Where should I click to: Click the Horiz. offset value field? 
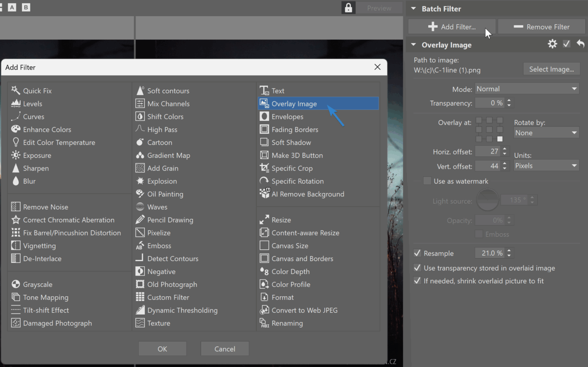point(488,151)
